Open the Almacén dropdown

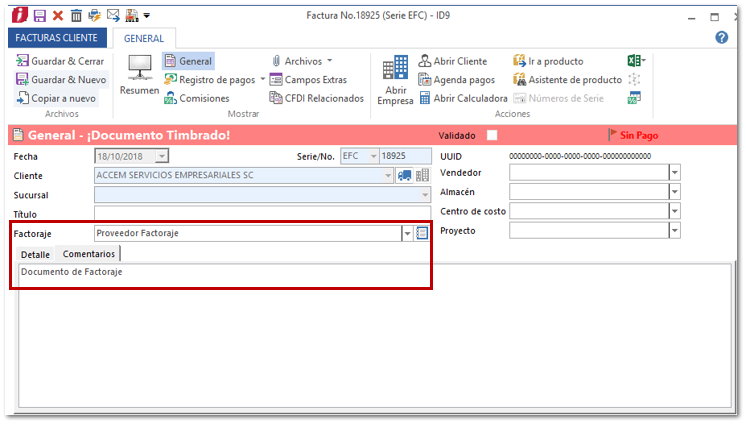tap(674, 192)
